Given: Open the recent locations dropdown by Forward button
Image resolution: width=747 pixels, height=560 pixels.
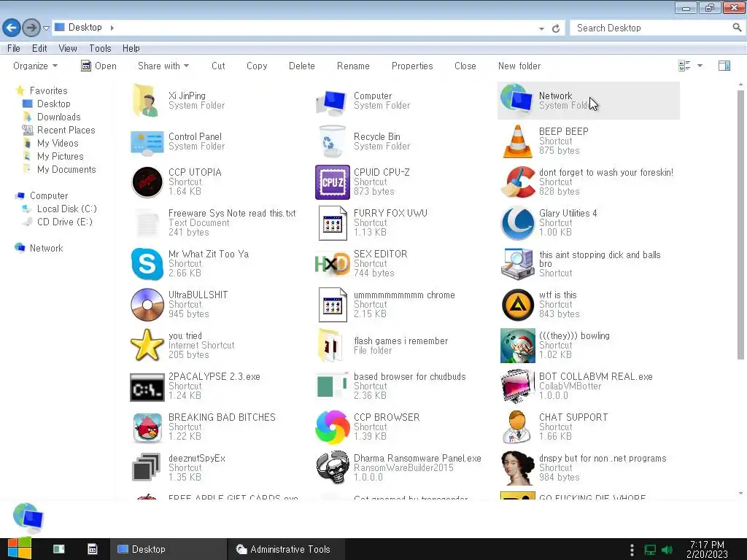Looking at the screenshot, I should click(46, 28).
